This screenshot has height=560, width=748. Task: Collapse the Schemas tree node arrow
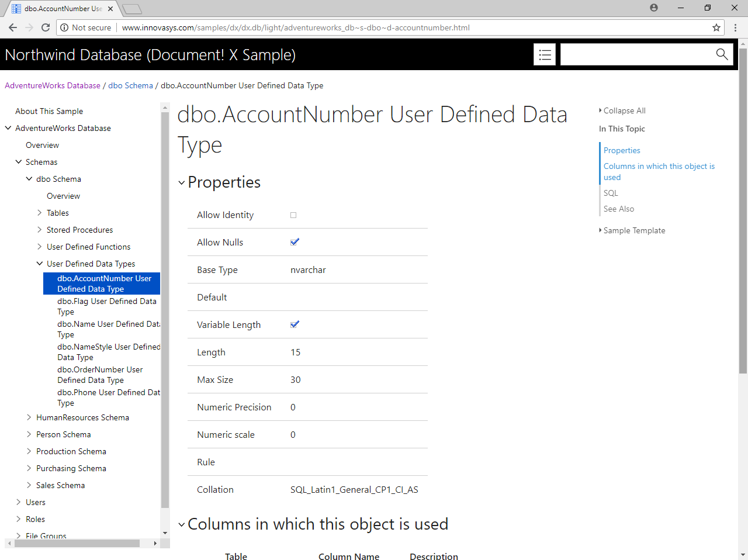(x=19, y=162)
